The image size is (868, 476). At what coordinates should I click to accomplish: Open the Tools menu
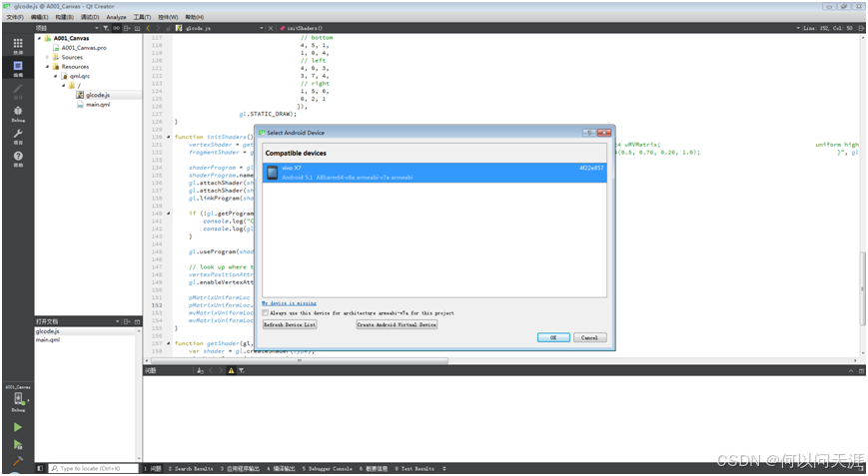pos(142,17)
